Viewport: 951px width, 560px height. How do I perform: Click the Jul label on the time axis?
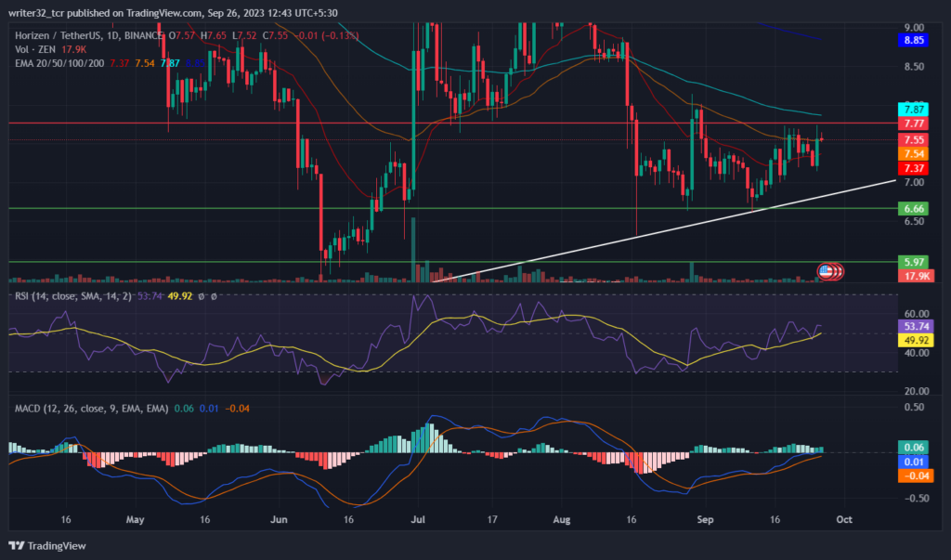[418, 520]
